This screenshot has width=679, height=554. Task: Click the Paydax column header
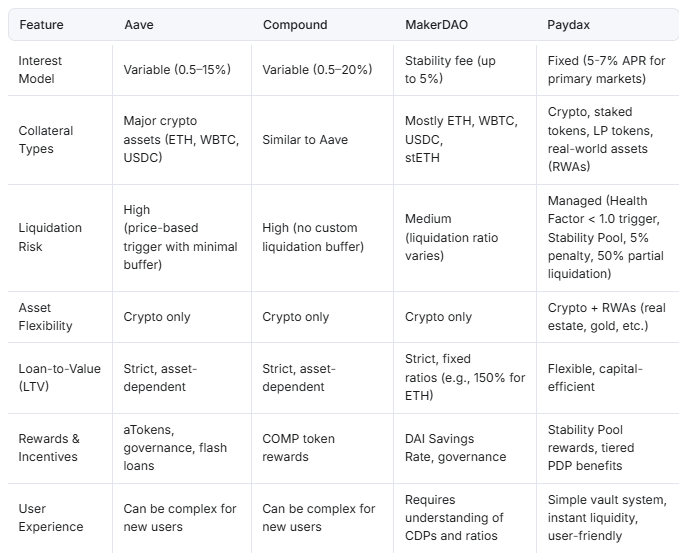click(568, 23)
